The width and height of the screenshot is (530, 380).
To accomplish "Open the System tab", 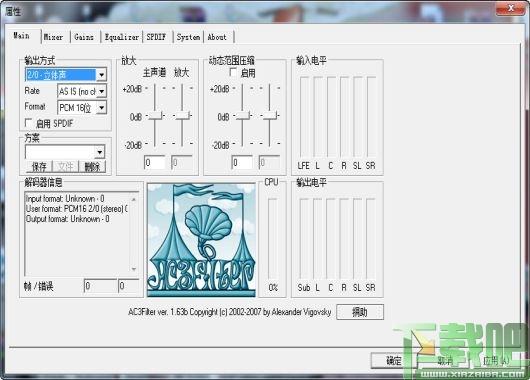I will pos(188,37).
